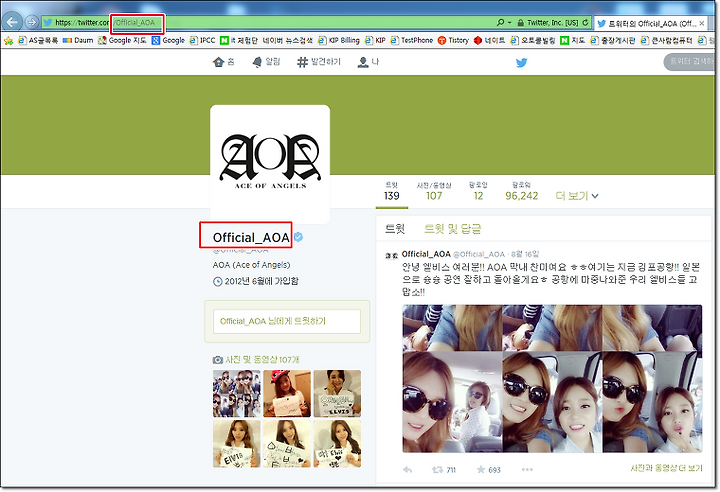Image resolution: width=720 pixels, height=492 pixels.
Task: Close the Official_AOA browser tab
Action: [702, 23]
